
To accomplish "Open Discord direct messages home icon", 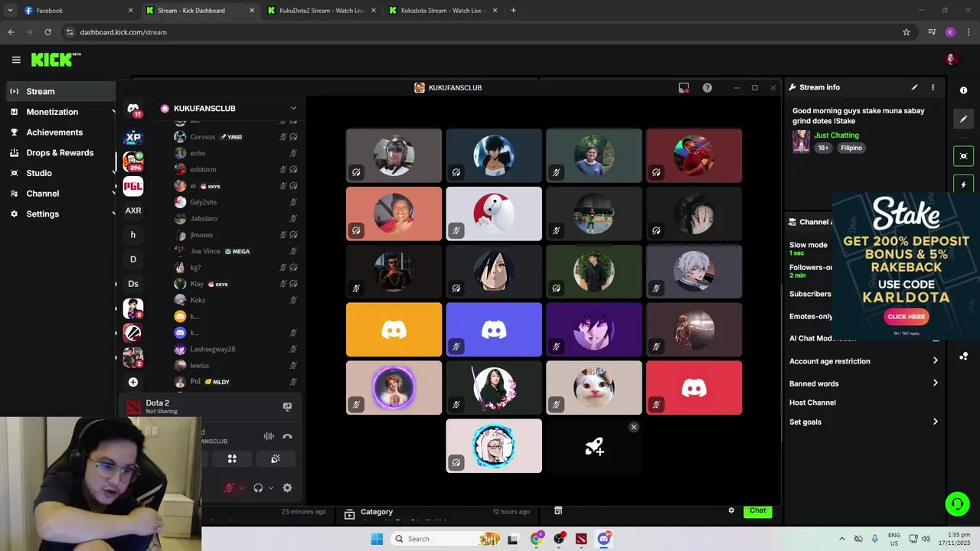I will click(133, 110).
